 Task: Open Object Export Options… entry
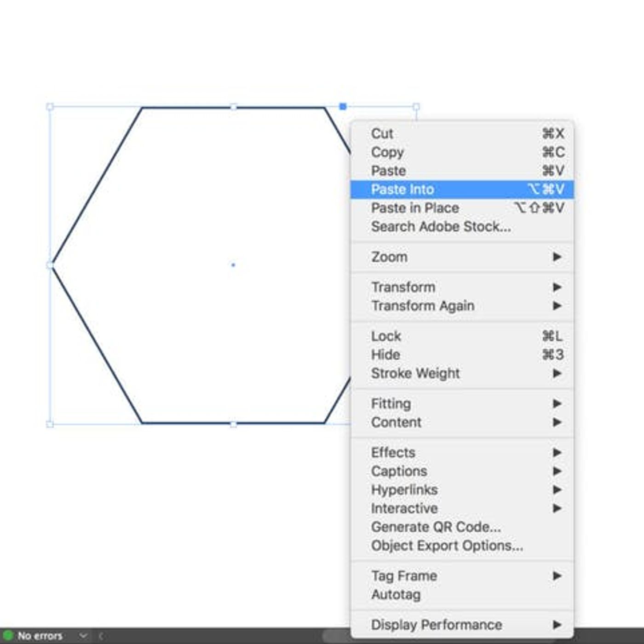462,546
